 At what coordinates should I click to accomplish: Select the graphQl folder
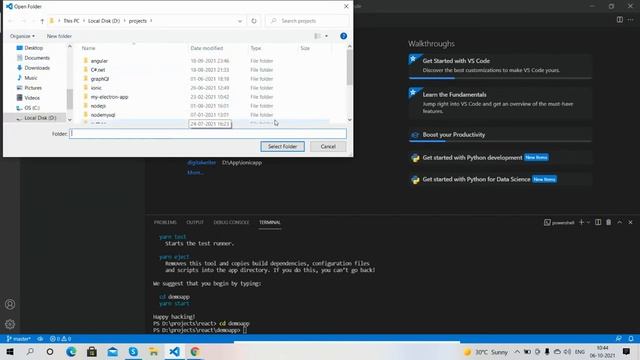[x=100, y=79]
